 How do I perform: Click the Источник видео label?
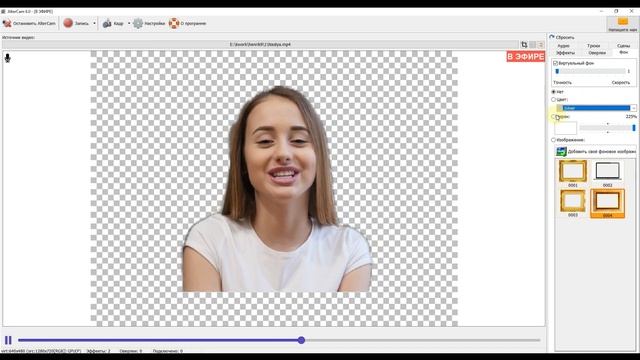pos(18,37)
